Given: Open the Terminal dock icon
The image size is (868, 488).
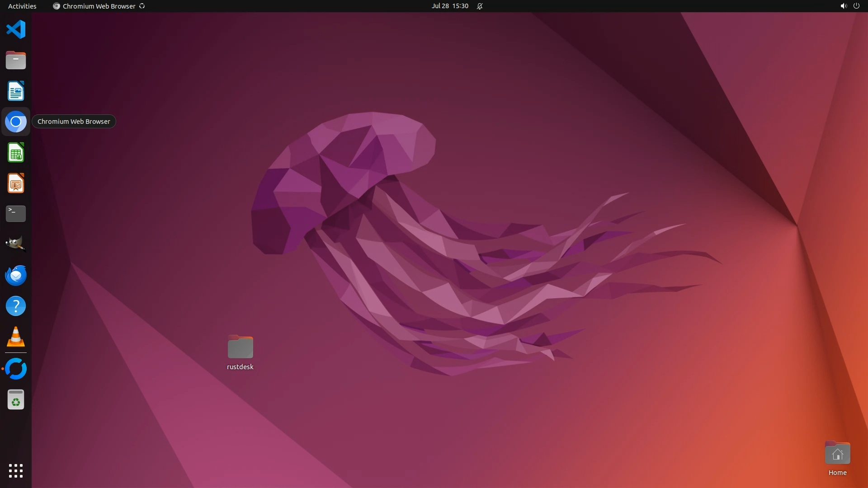Looking at the screenshot, I should [x=16, y=214].
